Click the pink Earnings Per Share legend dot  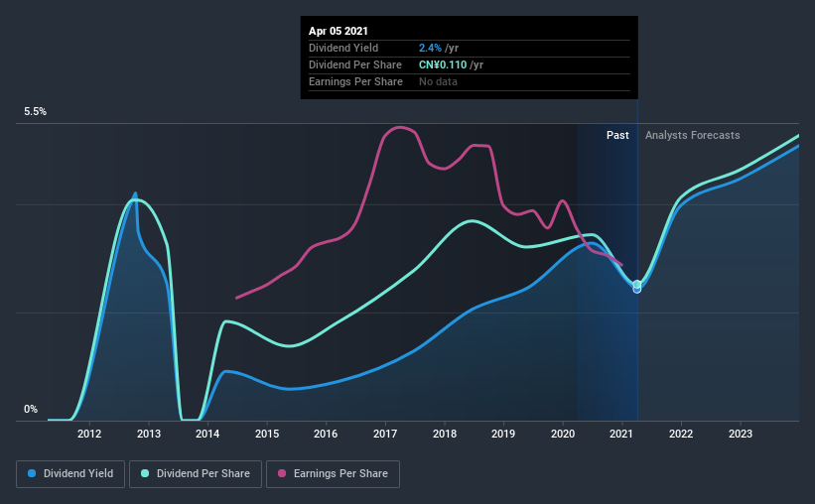[282, 473]
